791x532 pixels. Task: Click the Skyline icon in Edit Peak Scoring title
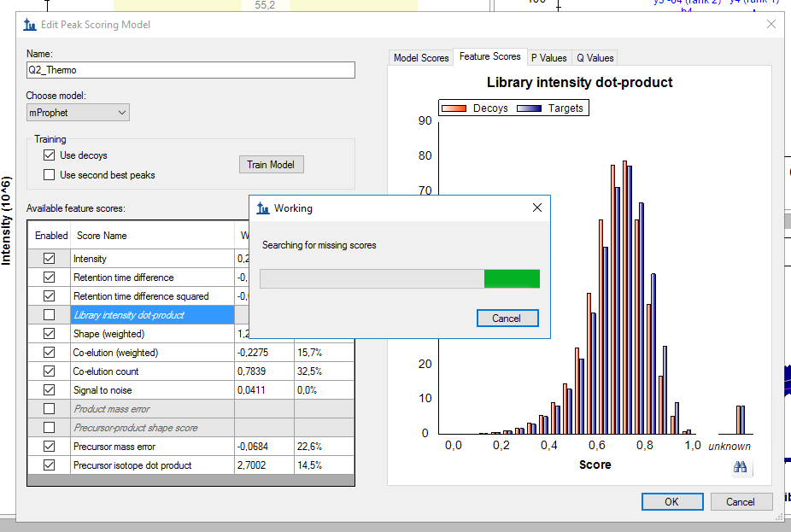tap(30, 25)
